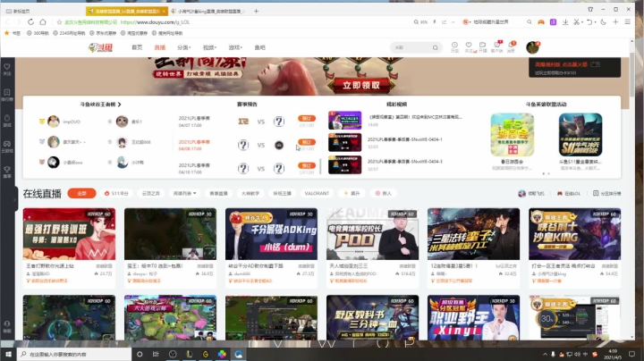Expand the 斗鱼峡谷王者榜 chevron
Screen dimensions: 644x361
coord(120,105)
